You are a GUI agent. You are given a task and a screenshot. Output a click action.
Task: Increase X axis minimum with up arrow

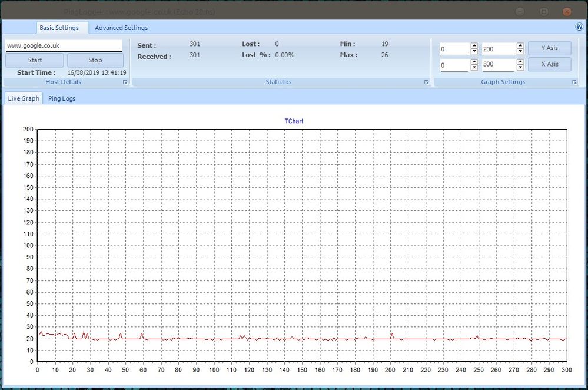(474, 61)
